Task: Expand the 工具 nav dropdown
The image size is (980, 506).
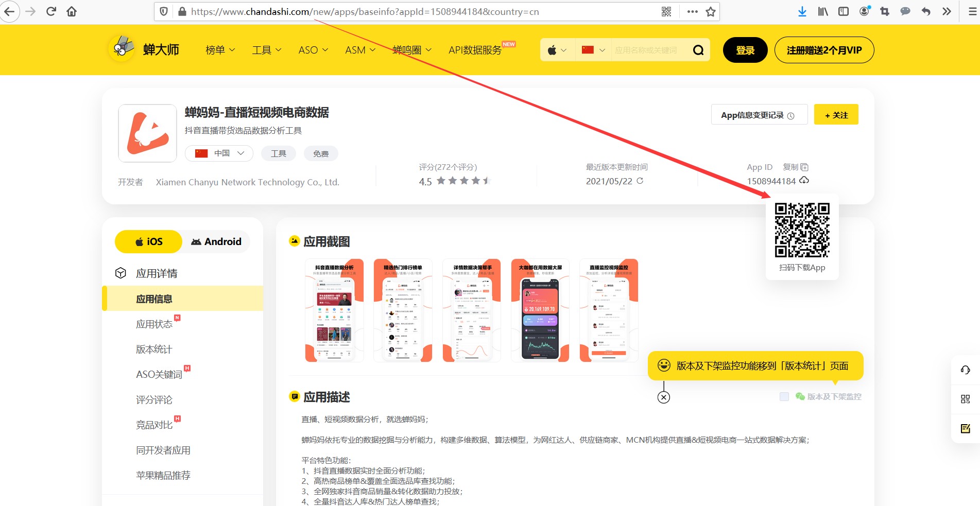Action: pyautogui.click(x=267, y=50)
